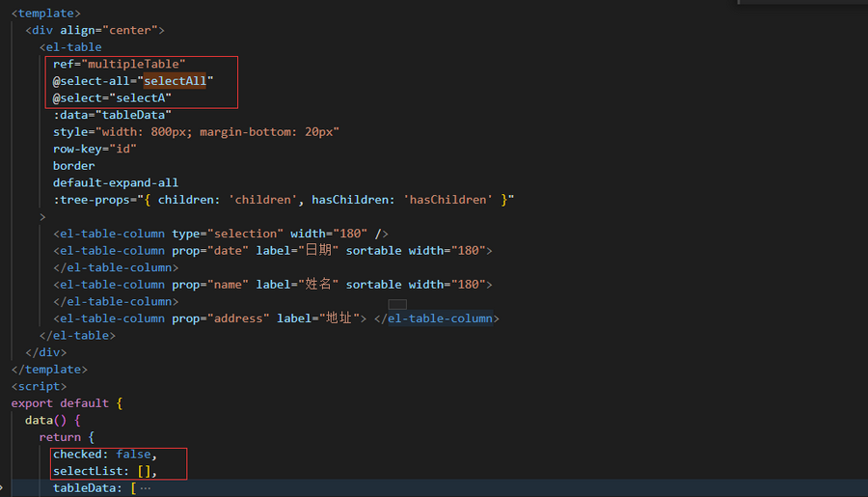Click the label="地址" attribute text
The height and width of the screenshot is (497, 868).
[317, 318]
